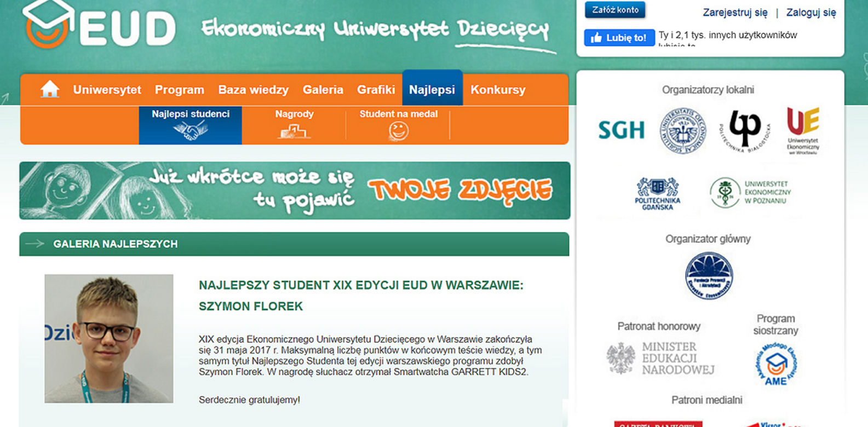The height and width of the screenshot is (427, 868).
Task: Open the Politechnika Białostocka logo
Action: click(744, 130)
